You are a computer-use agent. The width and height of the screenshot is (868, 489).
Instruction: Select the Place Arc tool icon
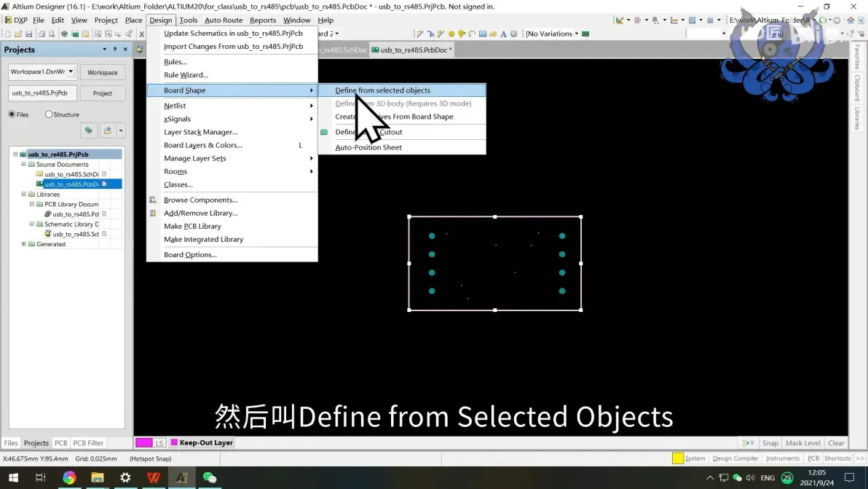[472, 34]
